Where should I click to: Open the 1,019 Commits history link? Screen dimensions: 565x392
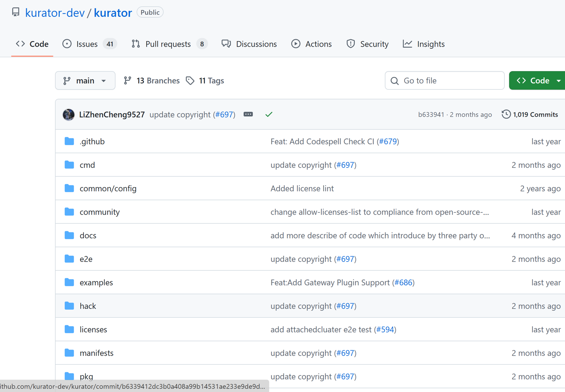(530, 114)
